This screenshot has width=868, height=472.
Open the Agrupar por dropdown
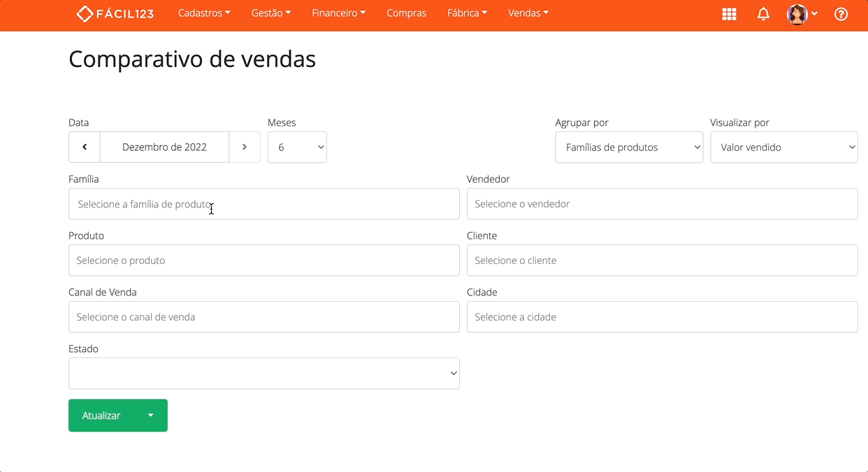pyautogui.click(x=629, y=147)
